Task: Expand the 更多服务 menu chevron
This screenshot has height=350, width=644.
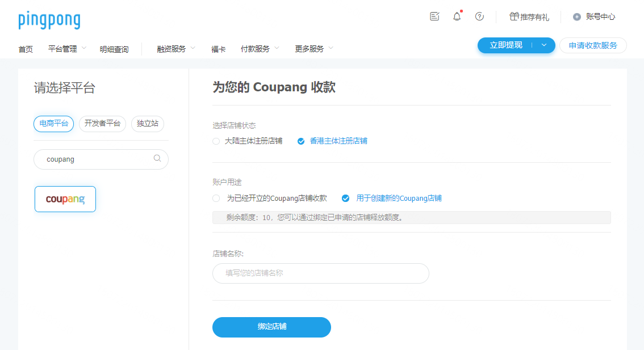Action: (331, 48)
